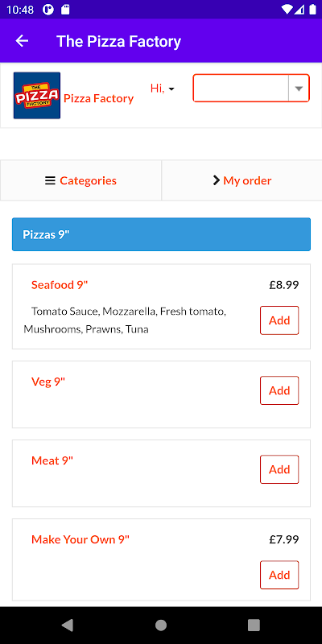The height and width of the screenshot is (644, 322).
Task: Open the Pizza Factory logo image
Action: click(37, 96)
